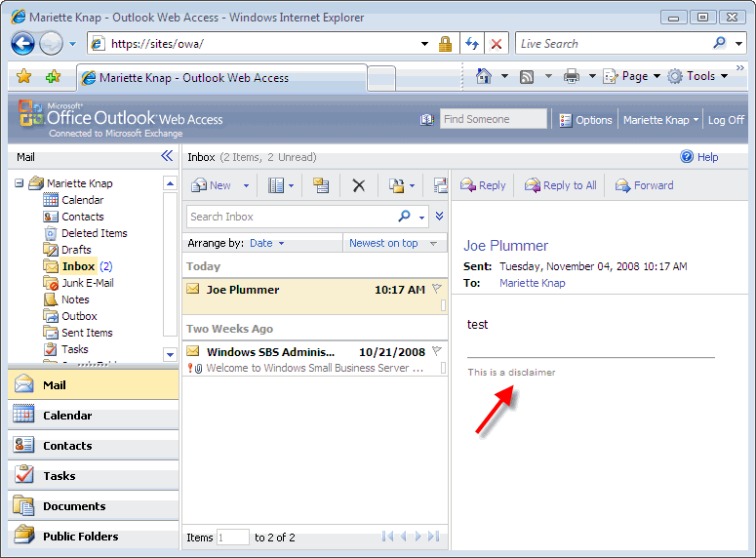The width and height of the screenshot is (756, 558).
Task: Open the Search Inbox scope dropdown arrow
Action: tap(421, 218)
